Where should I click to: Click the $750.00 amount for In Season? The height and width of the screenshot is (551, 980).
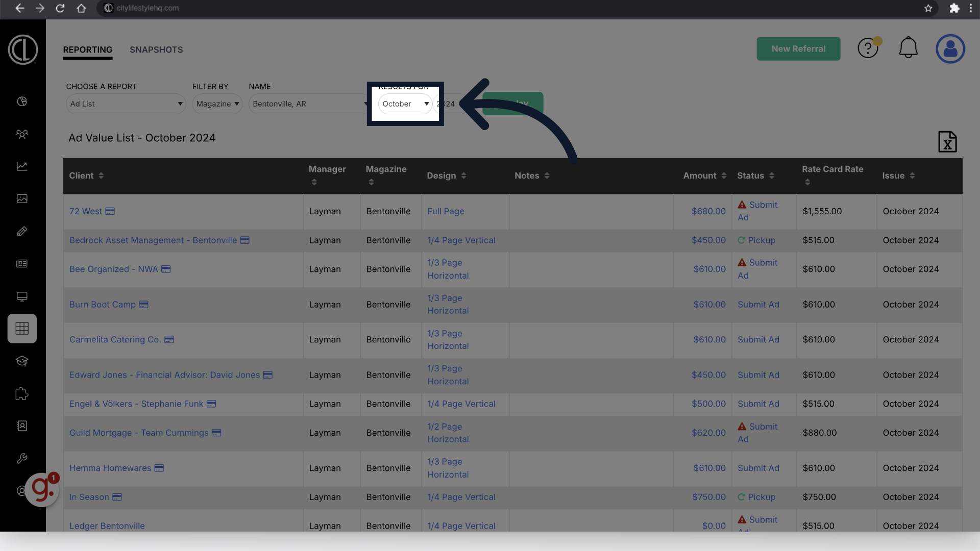click(x=709, y=497)
